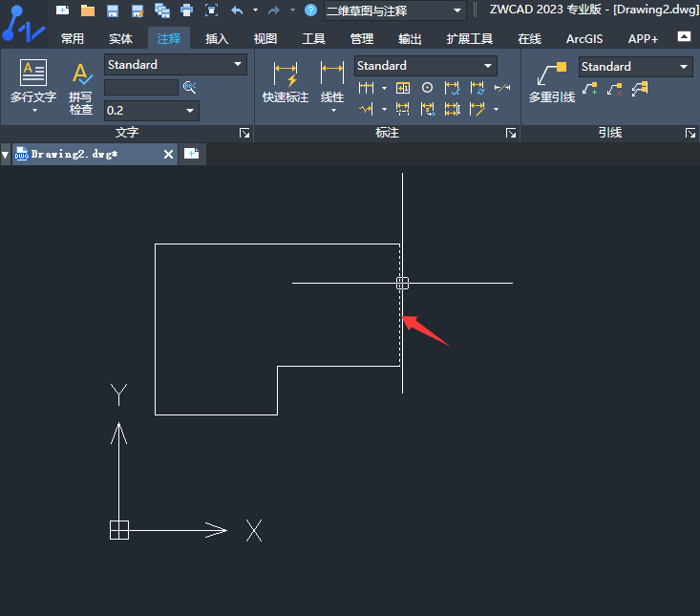This screenshot has width=700, height=616.
Task: Switch to the 输出 ribbon tab
Action: tap(410, 39)
